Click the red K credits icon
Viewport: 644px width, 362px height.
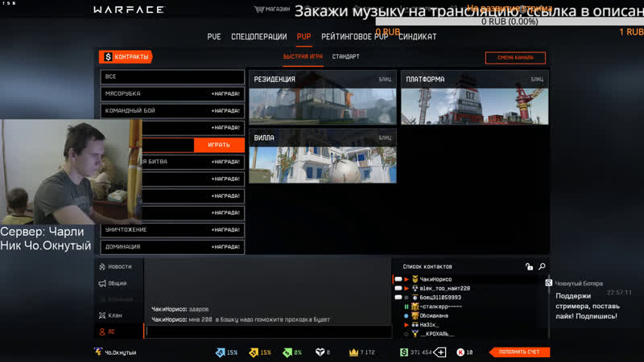(x=460, y=352)
